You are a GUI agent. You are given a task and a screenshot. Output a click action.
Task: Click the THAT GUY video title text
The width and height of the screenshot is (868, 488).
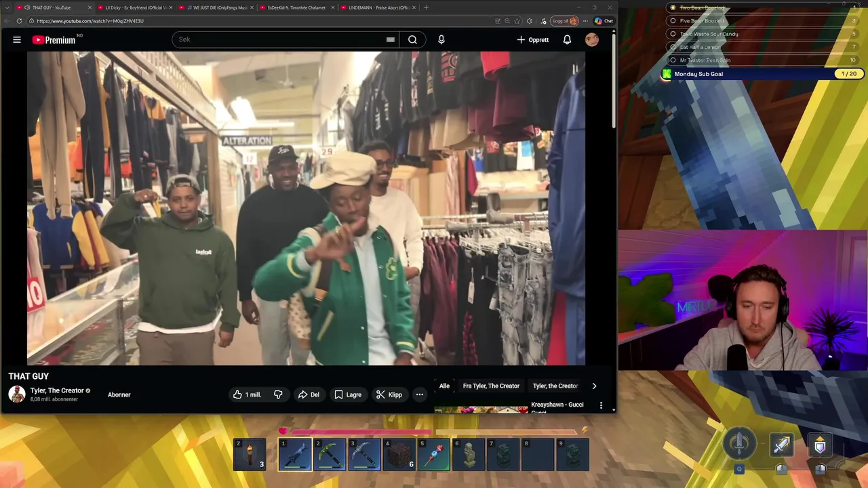click(x=28, y=376)
